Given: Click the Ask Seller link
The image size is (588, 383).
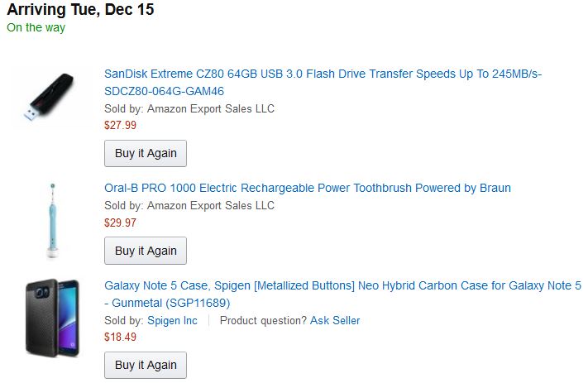Looking at the screenshot, I should click(335, 320).
